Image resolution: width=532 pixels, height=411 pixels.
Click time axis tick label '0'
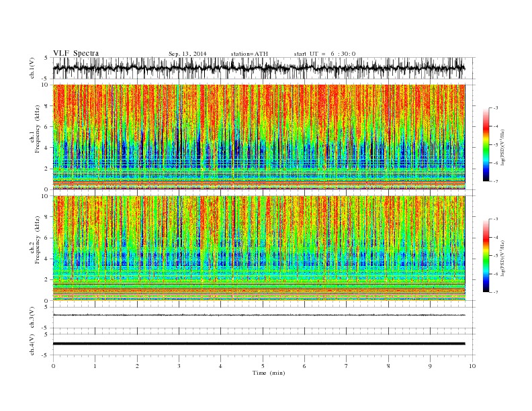pos(53,366)
